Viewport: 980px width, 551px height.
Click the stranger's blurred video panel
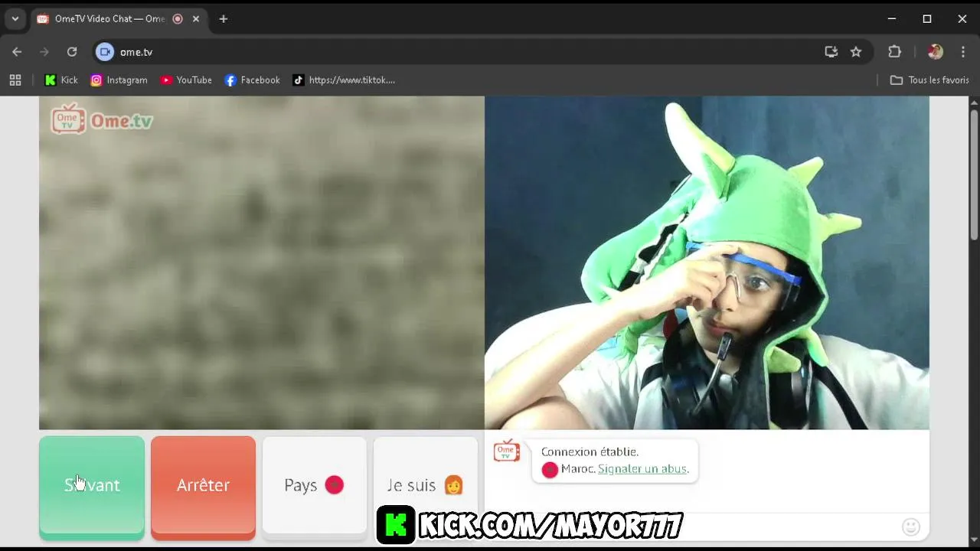(x=262, y=262)
